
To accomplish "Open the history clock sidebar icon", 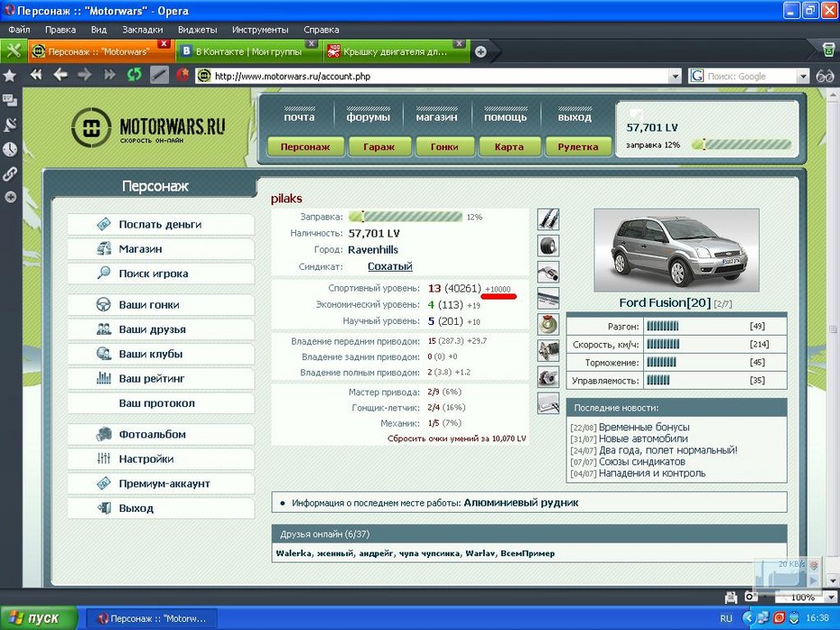I will pos(10,149).
